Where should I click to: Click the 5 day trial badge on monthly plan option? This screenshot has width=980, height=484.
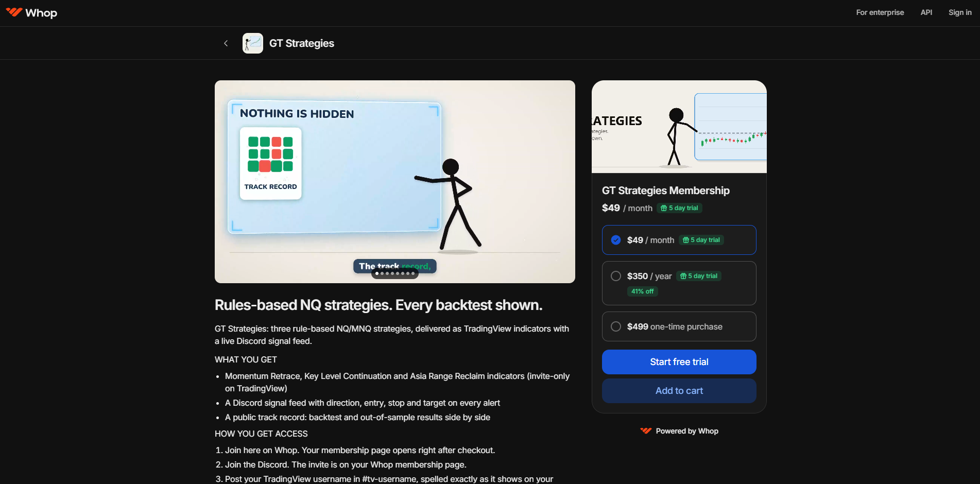pos(701,240)
